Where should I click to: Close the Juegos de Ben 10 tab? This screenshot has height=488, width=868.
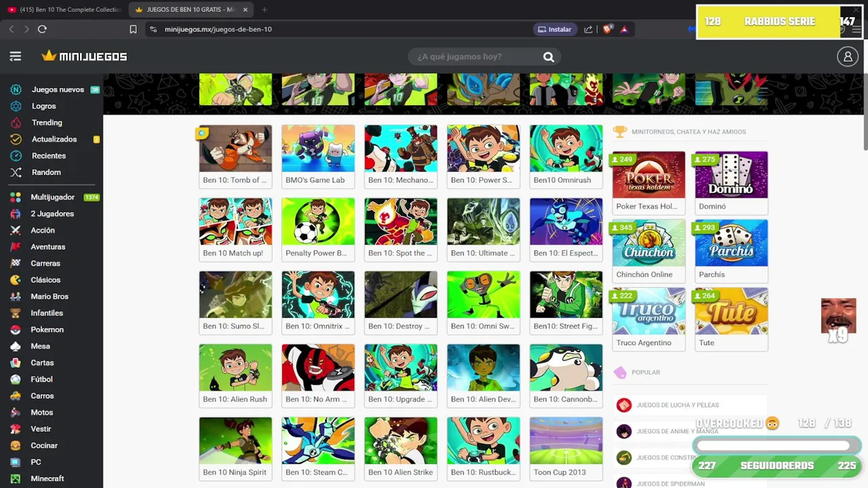245,9
